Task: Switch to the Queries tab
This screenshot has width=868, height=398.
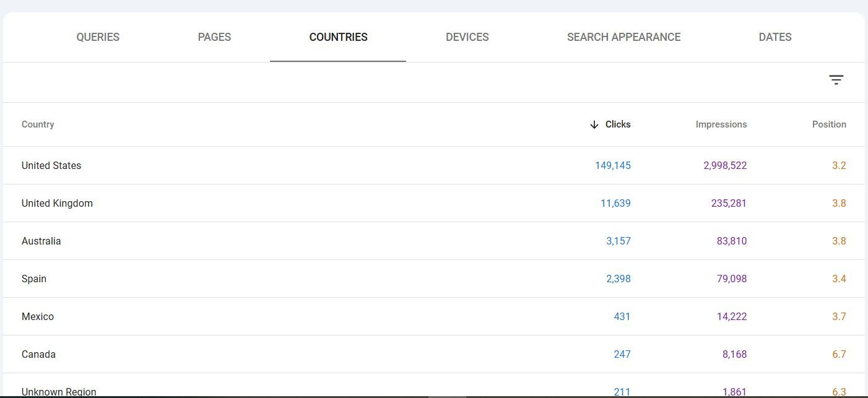Action: 98,37
